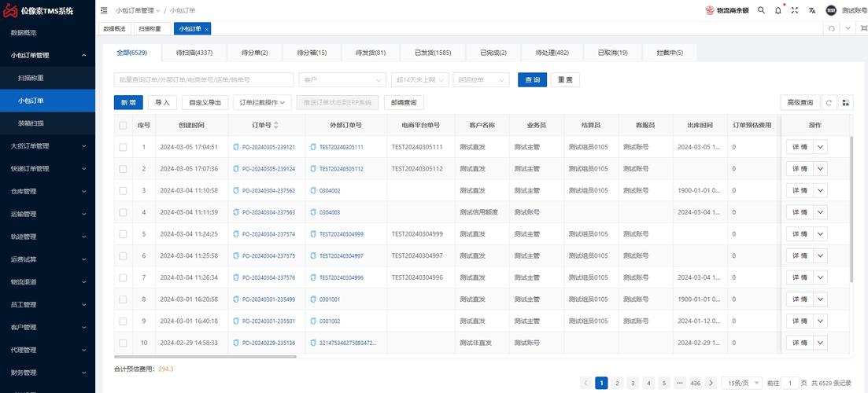
Task: Check the row 2 checkbox
Action: [123, 168]
